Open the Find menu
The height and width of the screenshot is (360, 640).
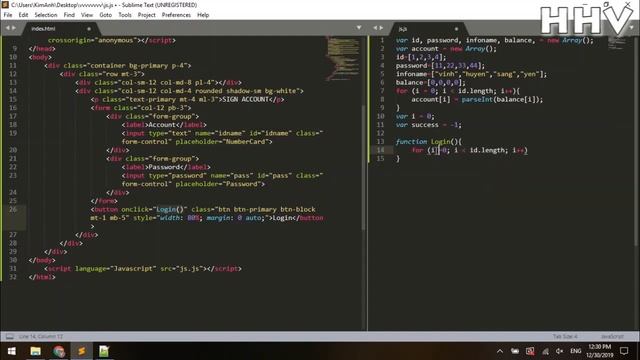69,15
